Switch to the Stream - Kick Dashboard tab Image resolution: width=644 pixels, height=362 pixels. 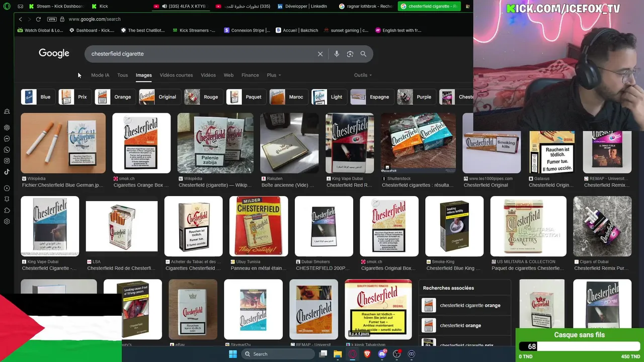click(56, 6)
